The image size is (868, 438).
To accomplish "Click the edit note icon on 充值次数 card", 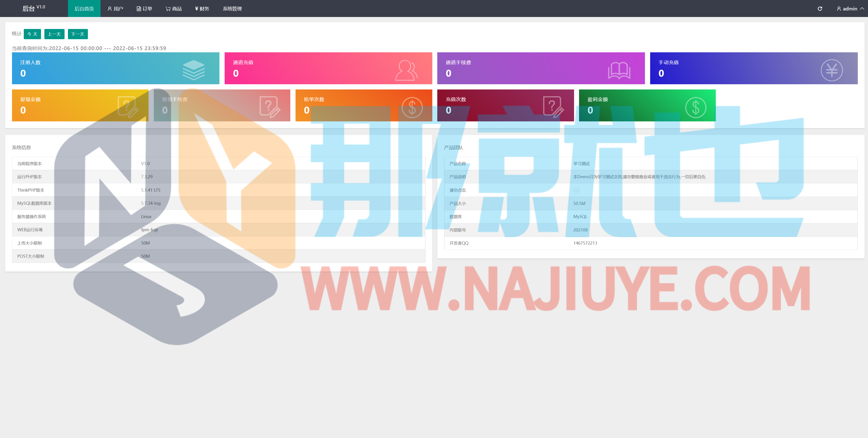I will [553, 107].
